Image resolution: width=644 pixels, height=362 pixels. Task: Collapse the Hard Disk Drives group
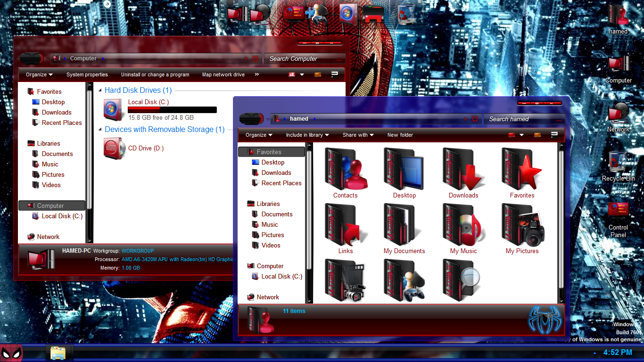pyautogui.click(x=100, y=90)
